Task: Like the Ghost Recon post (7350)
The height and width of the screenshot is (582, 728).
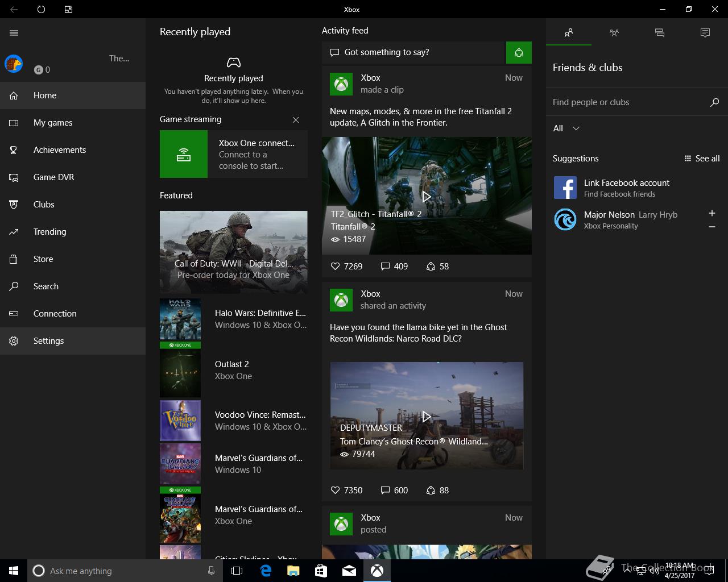Action: pyautogui.click(x=346, y=490)
